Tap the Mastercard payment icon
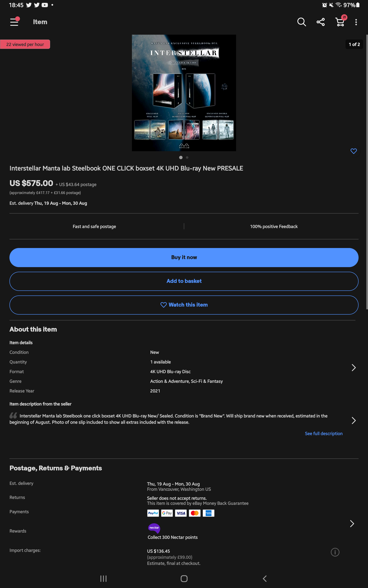368x588 pixels. coord(195,513)
